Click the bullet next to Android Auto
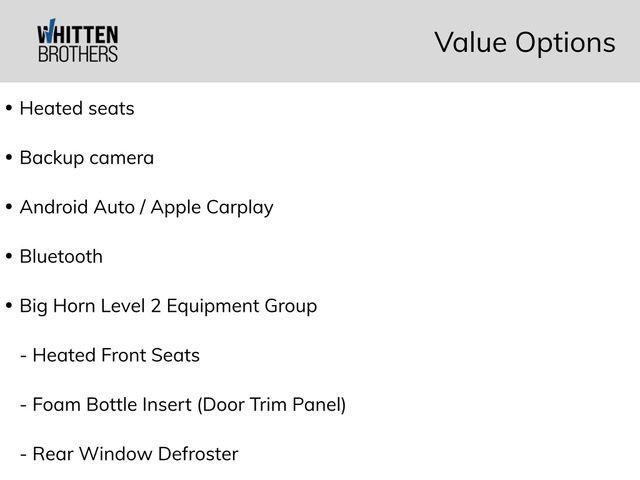The height and width of the screenshot is (480, 640). click(9, 208)
